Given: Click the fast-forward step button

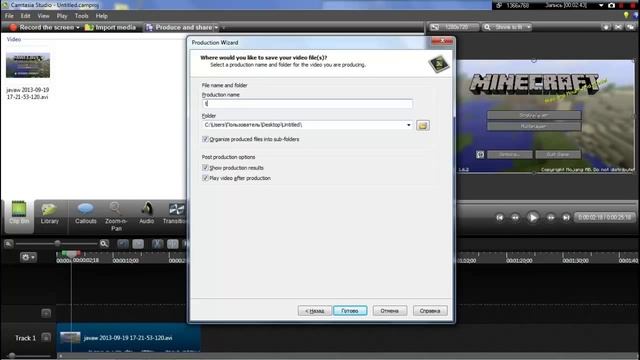Looking at the screenshot, I should pyautogui.click(x=551, y=218).
